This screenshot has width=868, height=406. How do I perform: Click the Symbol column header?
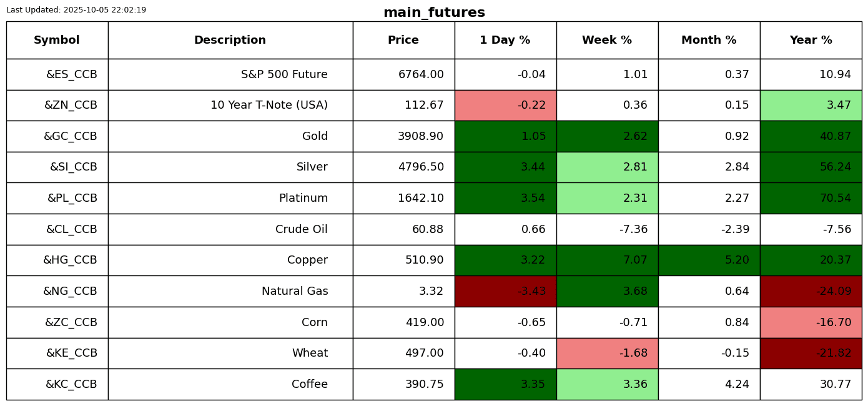(57, 40)
